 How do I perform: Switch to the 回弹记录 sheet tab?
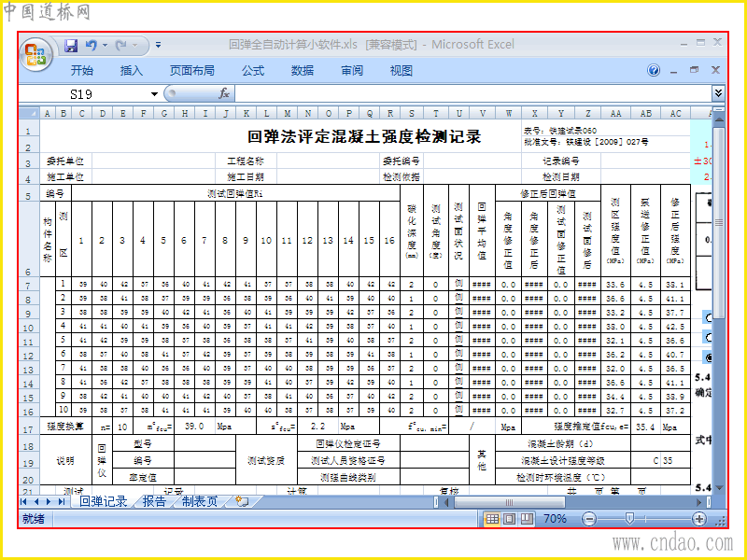coord(104,501)
